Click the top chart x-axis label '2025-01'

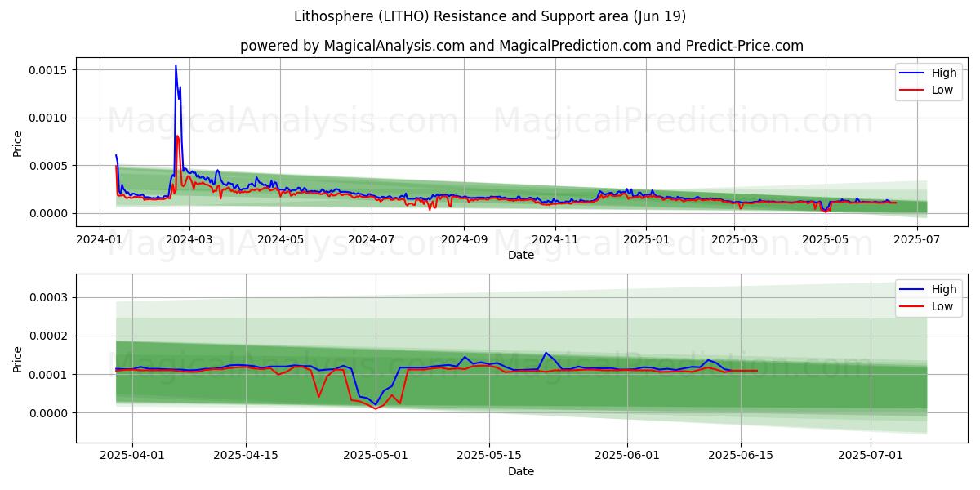coord(646,240)
